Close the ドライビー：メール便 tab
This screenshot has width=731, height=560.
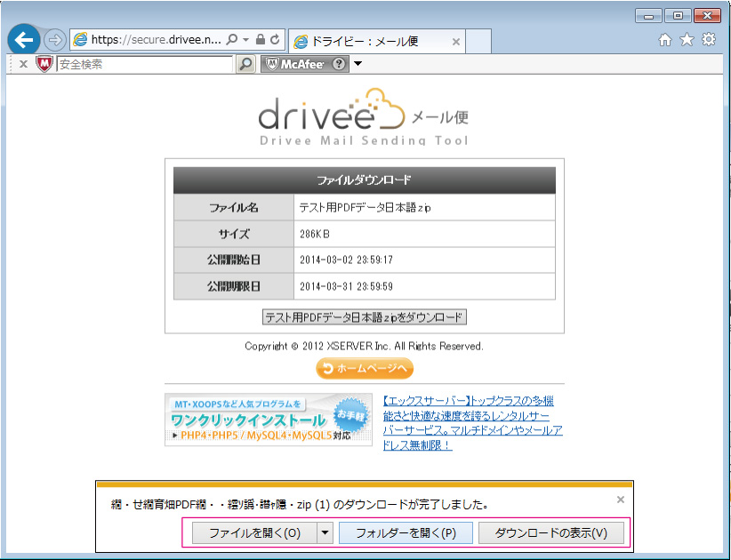click(x=456, y=42)
